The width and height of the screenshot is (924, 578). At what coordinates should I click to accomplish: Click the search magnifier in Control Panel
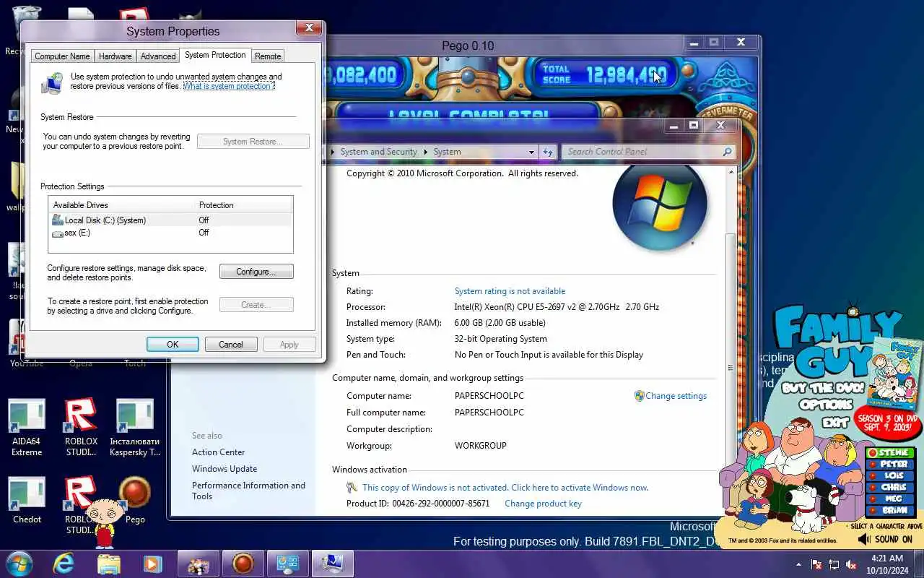tap(727, 152)
